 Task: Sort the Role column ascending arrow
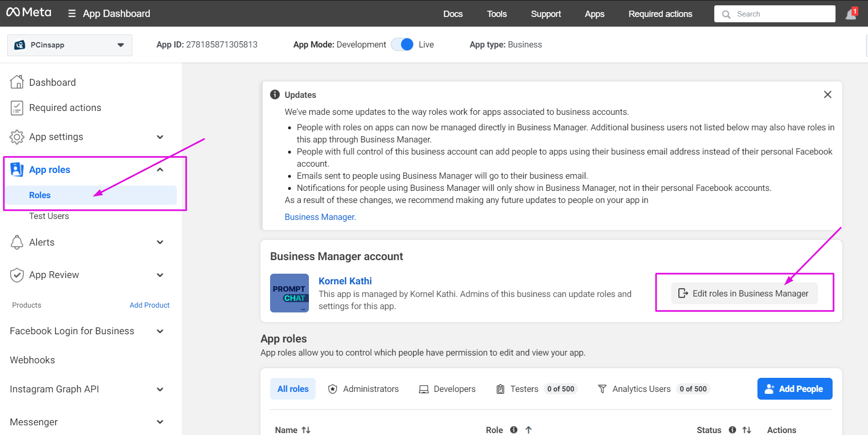pyautogui.click(x=529, y=430)
